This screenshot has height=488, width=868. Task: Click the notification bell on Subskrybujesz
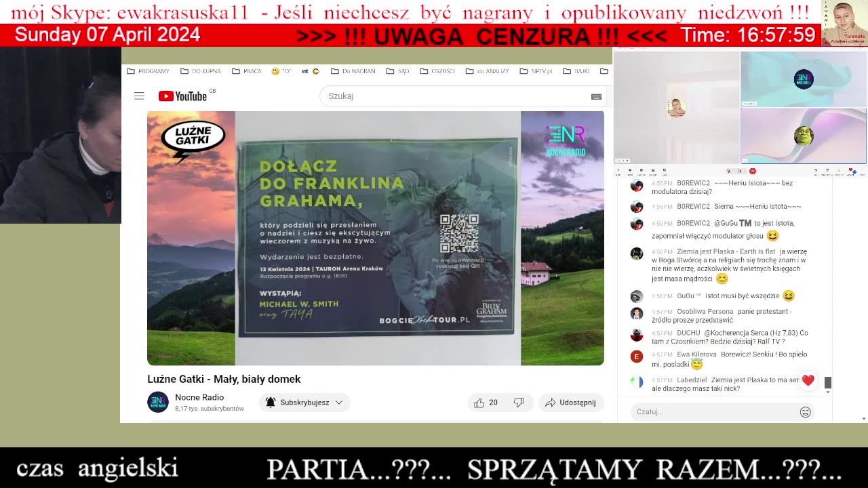pos(271,403)
